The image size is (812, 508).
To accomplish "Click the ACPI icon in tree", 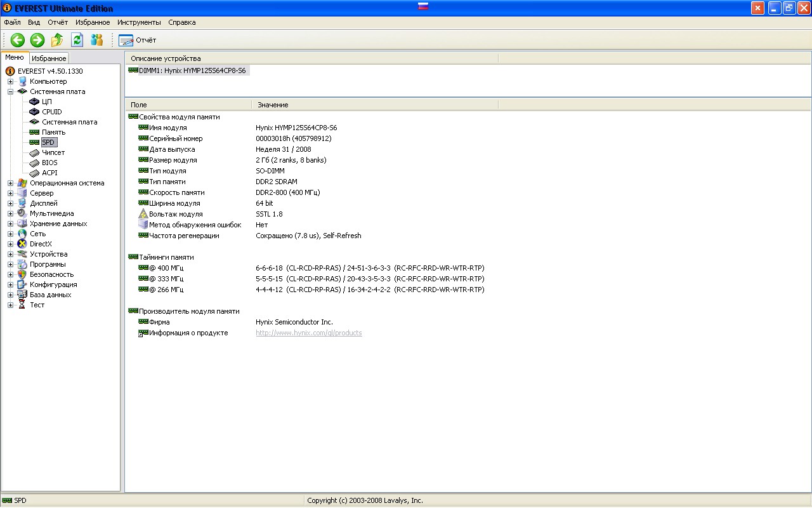I will pyautogui.click(x=34, y=173).
